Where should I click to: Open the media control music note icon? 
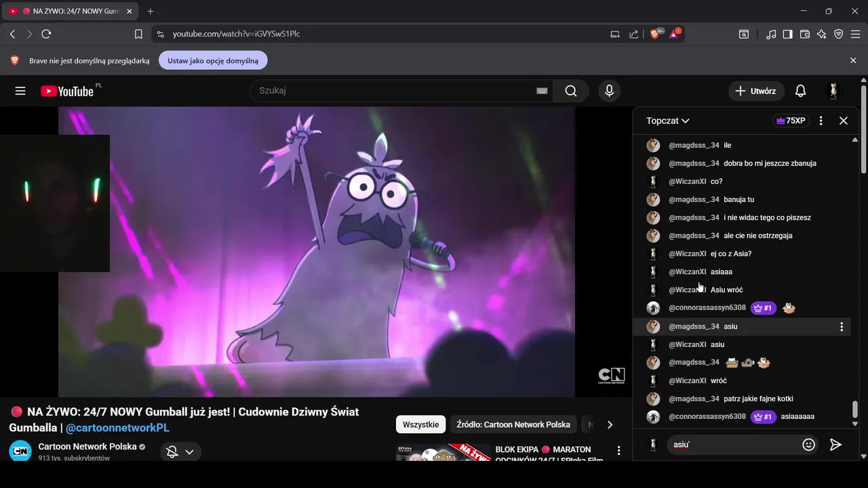pyautogui.click(x=771, y=34)
